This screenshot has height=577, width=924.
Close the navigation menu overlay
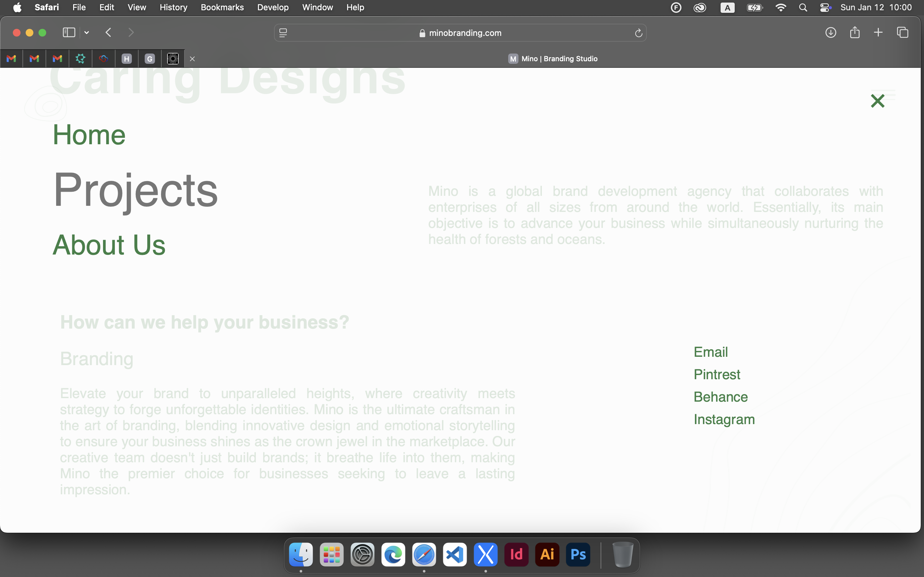tap(877, 101)
